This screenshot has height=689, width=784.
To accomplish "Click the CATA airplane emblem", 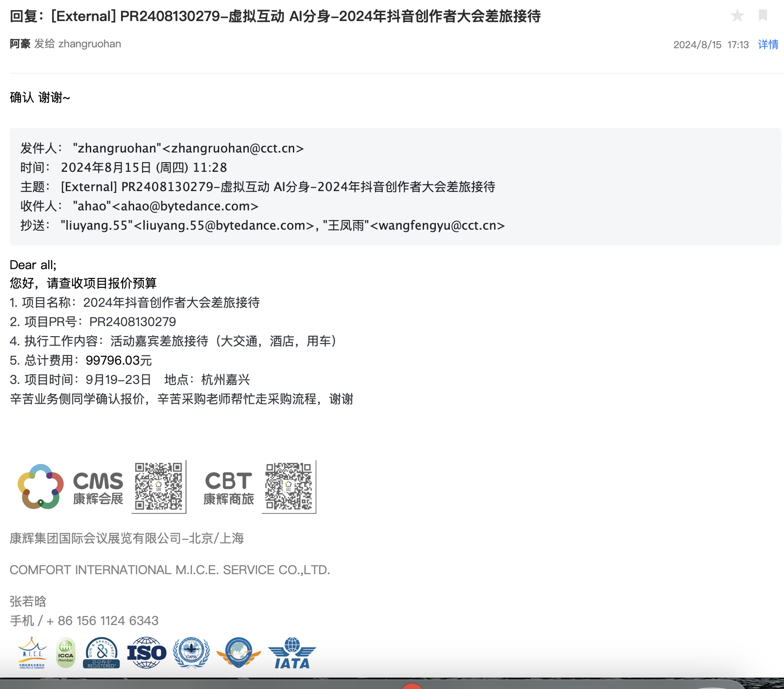I will [x=191, y=652].
